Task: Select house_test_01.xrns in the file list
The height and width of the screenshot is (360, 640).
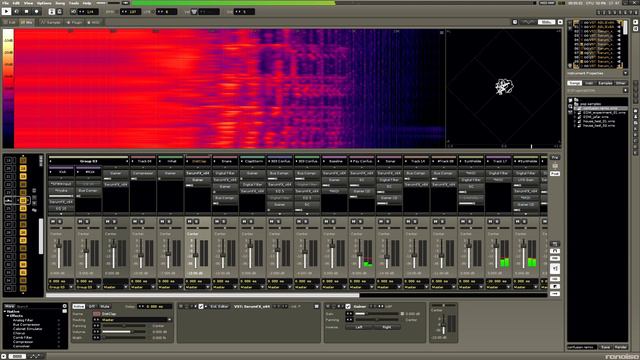Action: [599, 121]
